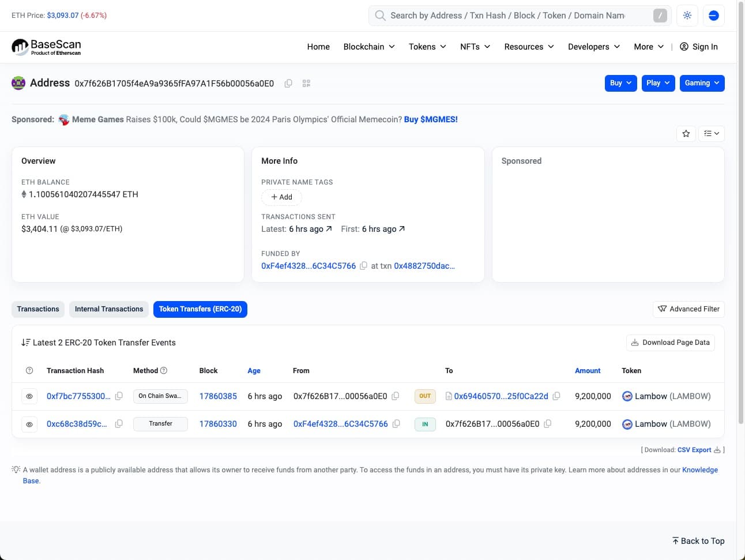
Task: Open the Gaming dropdown button
Action: coord(702,83)
